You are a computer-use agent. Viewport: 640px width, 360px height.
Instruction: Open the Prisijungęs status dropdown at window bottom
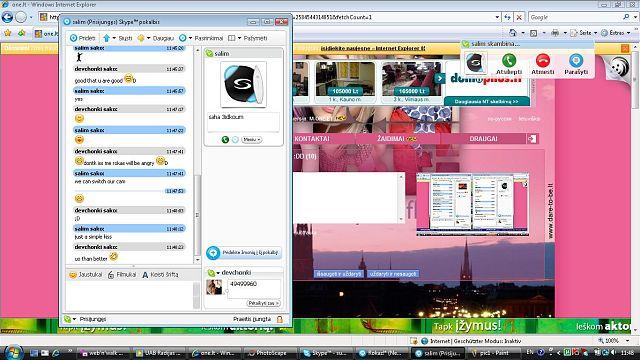click(x=74, y=319)
